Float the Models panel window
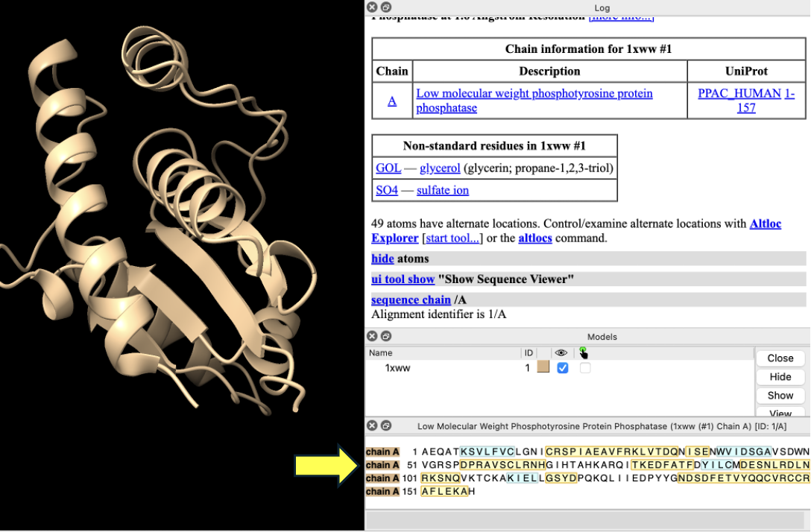 (385, 337)
